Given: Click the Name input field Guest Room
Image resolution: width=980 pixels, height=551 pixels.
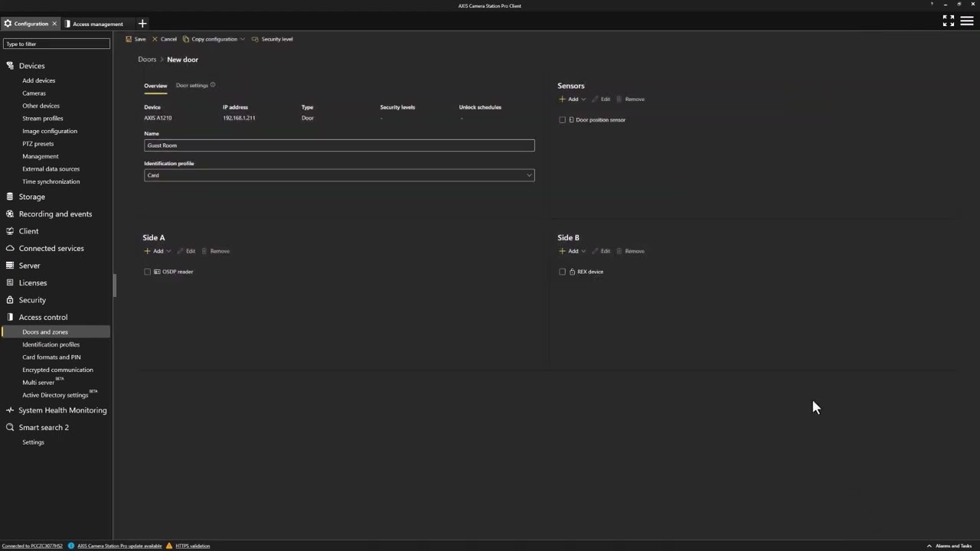Looking at the screenshot, I should [x=339, y=145].
